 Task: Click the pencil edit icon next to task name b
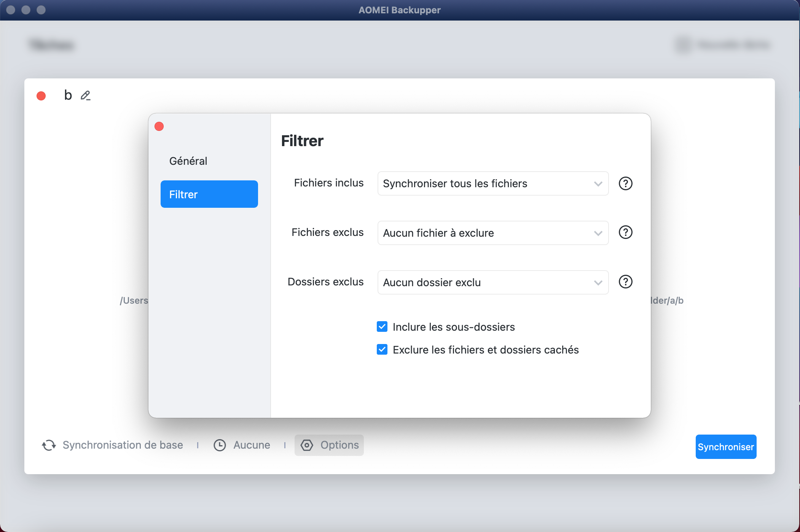[x=86, y=95]
